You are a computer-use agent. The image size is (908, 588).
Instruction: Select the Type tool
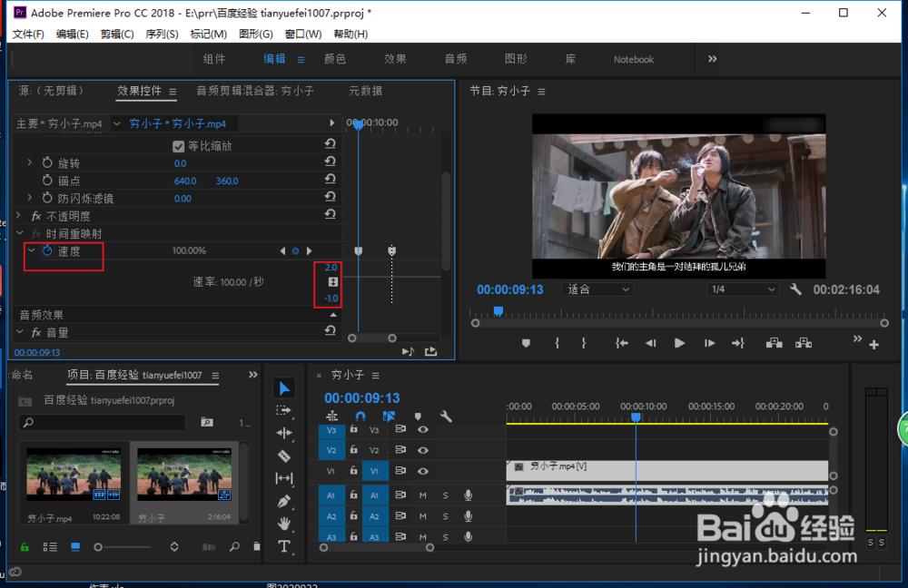[283, 546]
